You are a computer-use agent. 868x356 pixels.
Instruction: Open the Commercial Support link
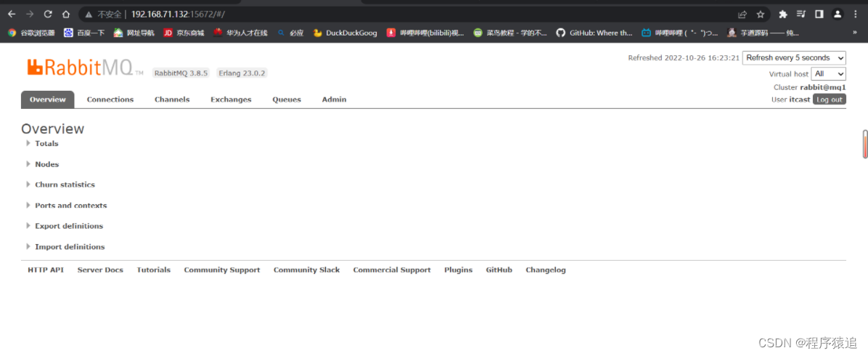392,270
